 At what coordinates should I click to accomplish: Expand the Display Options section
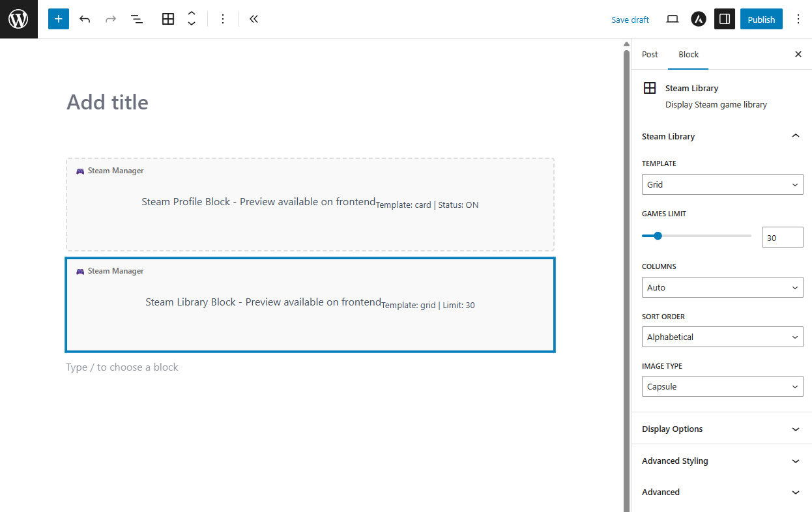[721, 429]
